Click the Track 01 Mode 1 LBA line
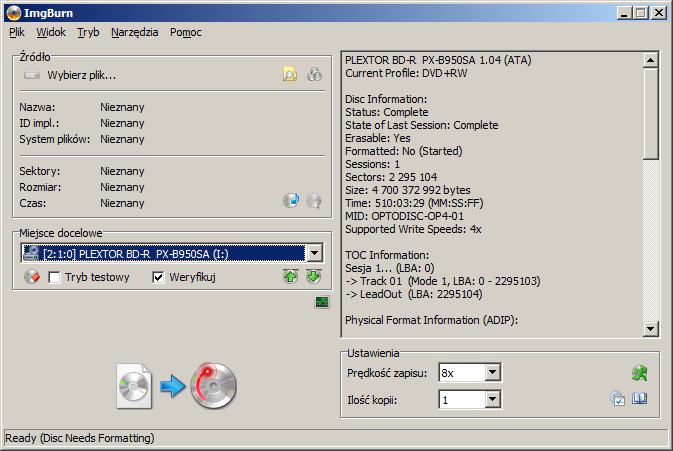The image size is (673, 451). click(x=443, y=281)
